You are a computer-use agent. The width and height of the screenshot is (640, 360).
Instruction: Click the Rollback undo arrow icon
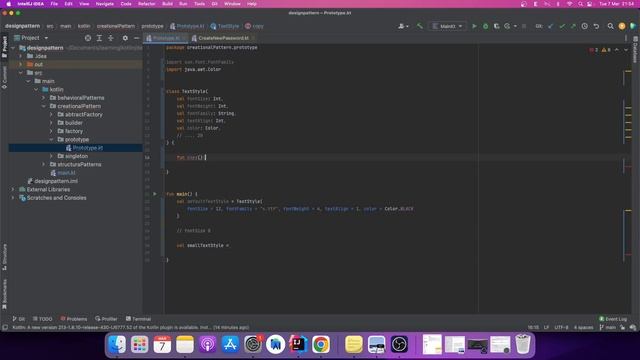click(596, 26)
